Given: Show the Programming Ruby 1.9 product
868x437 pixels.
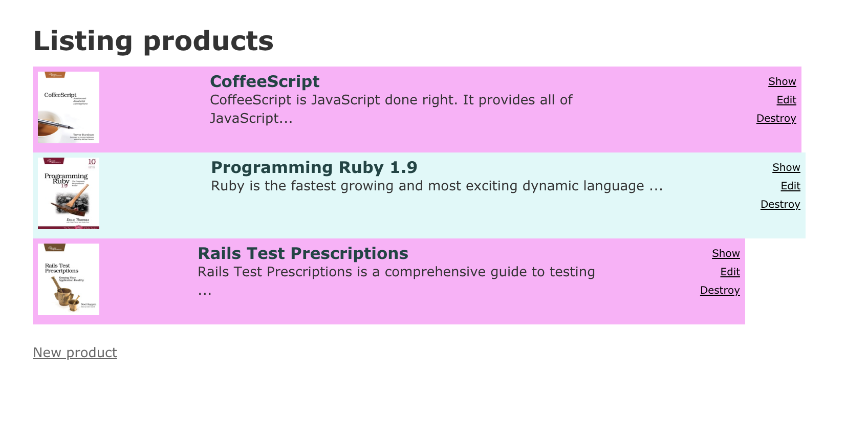Looking at the screenshot, I should point(786,168).
